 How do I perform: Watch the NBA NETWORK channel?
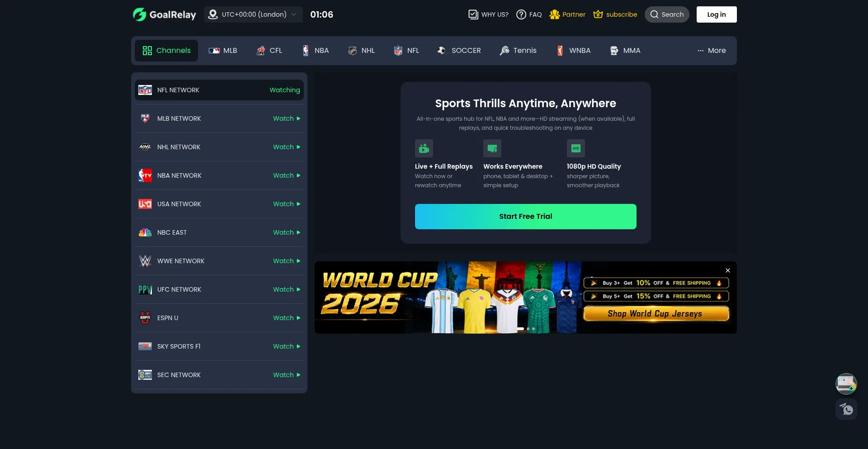[x=287, y=175]
